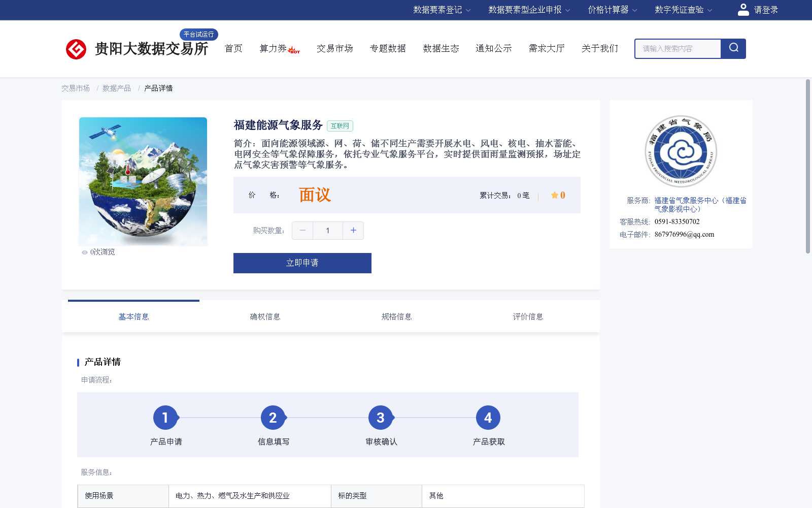
Task: Decrease purchase quantity with minus button
Action: tap(302, 231)
